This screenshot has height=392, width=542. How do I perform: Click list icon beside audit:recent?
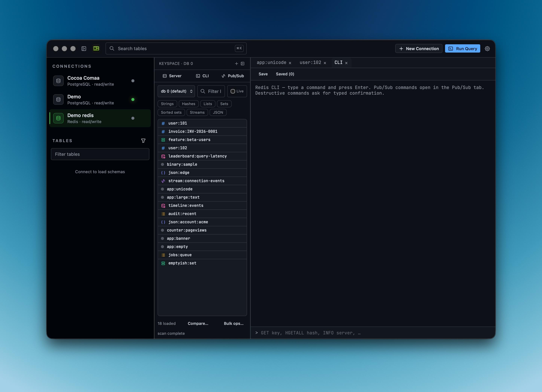pos(163,214)
